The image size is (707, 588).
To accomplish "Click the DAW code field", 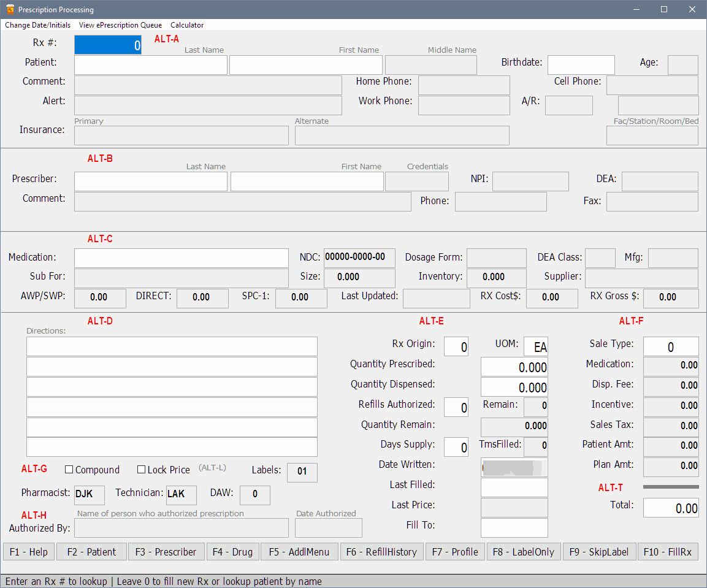I will [254, 495].
